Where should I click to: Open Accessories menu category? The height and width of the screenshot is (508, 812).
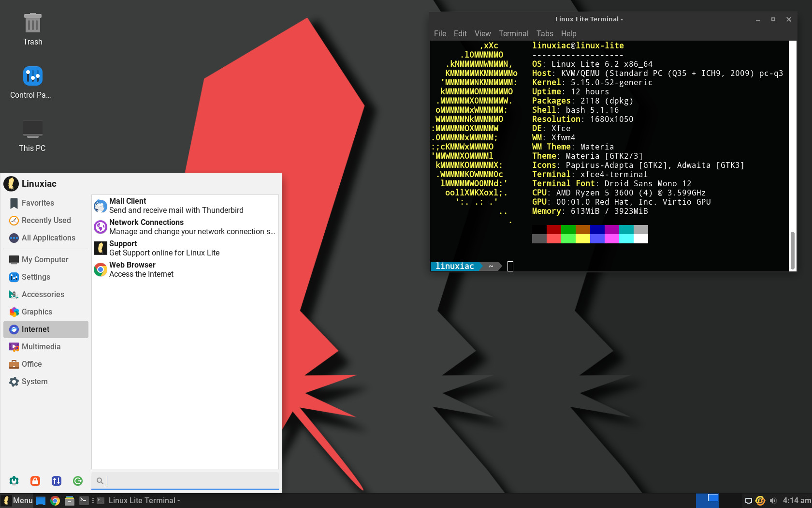point(46,295)
